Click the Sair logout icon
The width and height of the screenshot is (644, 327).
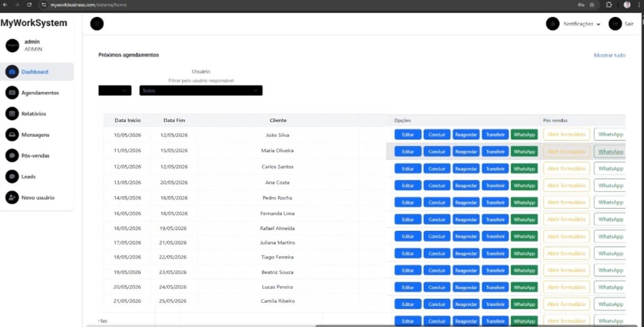pyautogui.click(x=615, y=24)
